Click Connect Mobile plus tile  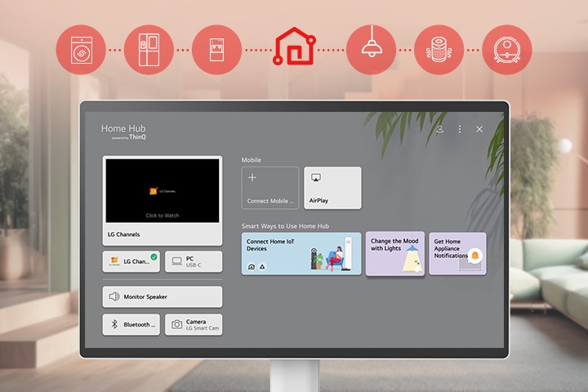(x=269, y=188)
